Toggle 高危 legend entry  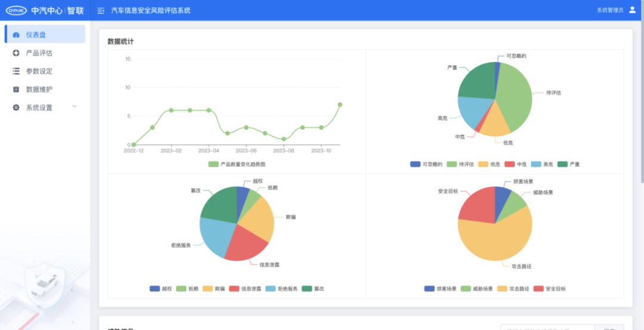click(542, 164)
